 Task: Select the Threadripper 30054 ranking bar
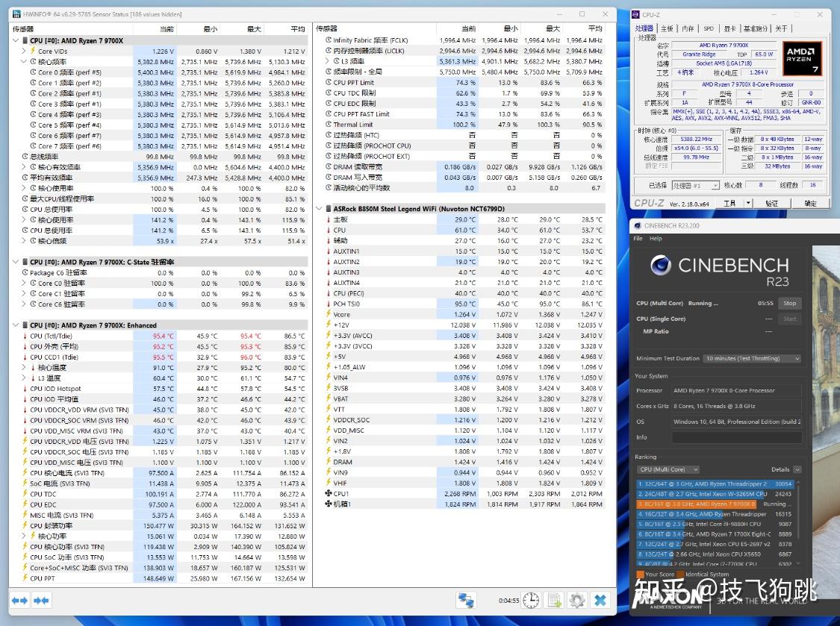point(715,483)
